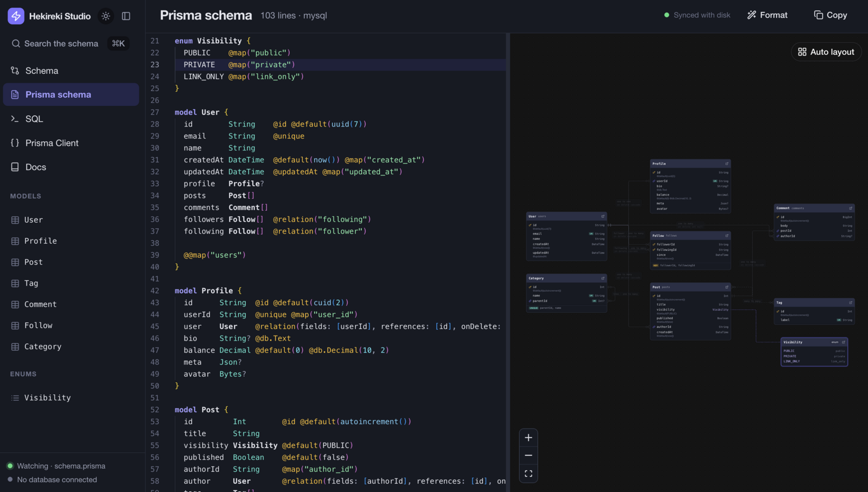Viewport: 868px width, 492px height.
Task: Switch to the SQL view
Action: click(71, 119)
